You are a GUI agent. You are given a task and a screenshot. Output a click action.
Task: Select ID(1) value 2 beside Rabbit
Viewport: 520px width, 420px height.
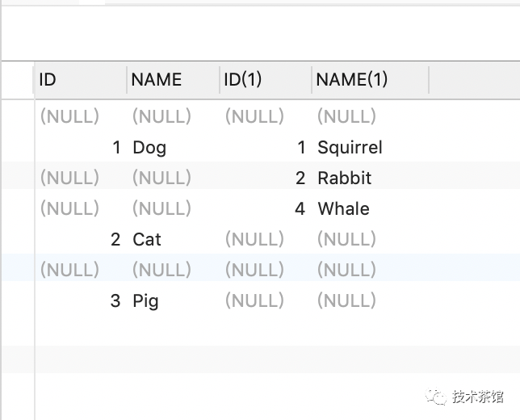click(300, 178)
